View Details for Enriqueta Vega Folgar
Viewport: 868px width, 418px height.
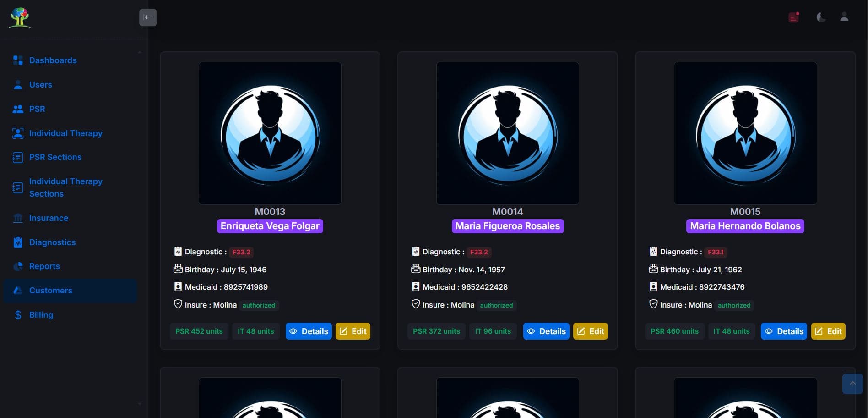(309, 331)
